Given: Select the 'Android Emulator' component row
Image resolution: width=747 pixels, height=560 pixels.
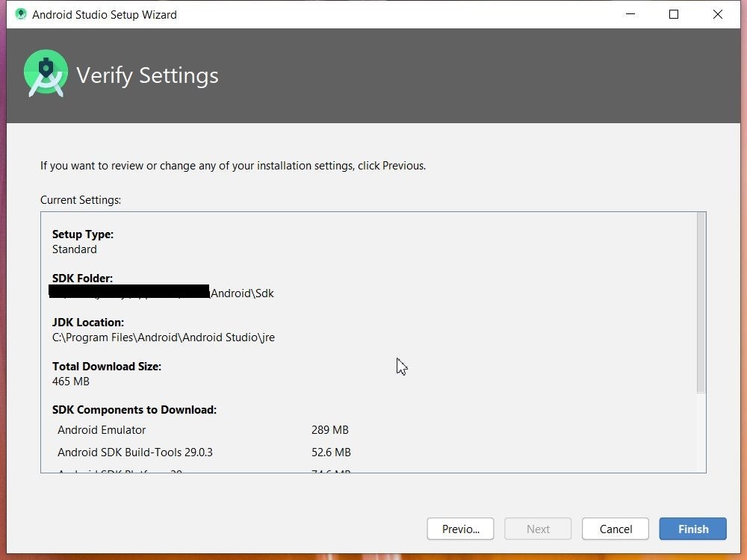Looking at the screenshot, I should (203, 429).
